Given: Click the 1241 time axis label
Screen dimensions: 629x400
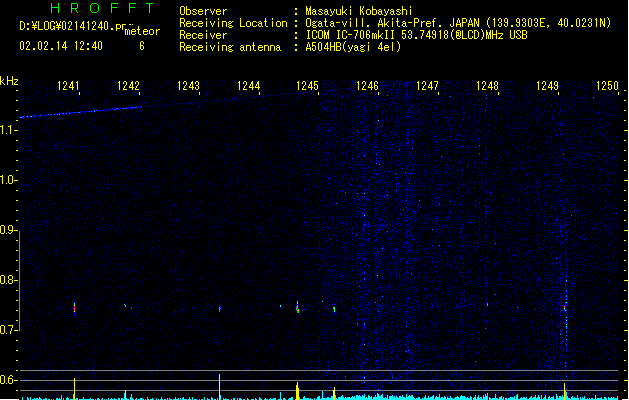Looking at the screenshot, I should (x=68, y=85).
